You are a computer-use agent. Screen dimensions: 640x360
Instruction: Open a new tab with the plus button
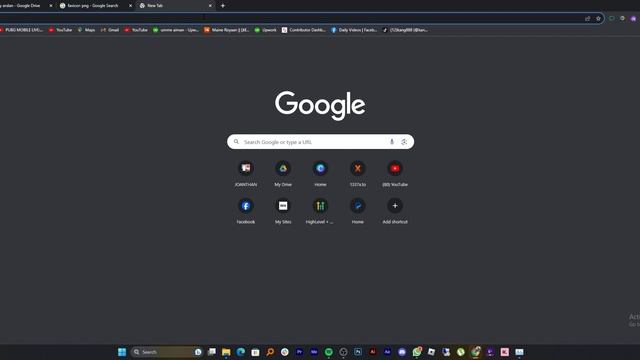coord(223,6)
